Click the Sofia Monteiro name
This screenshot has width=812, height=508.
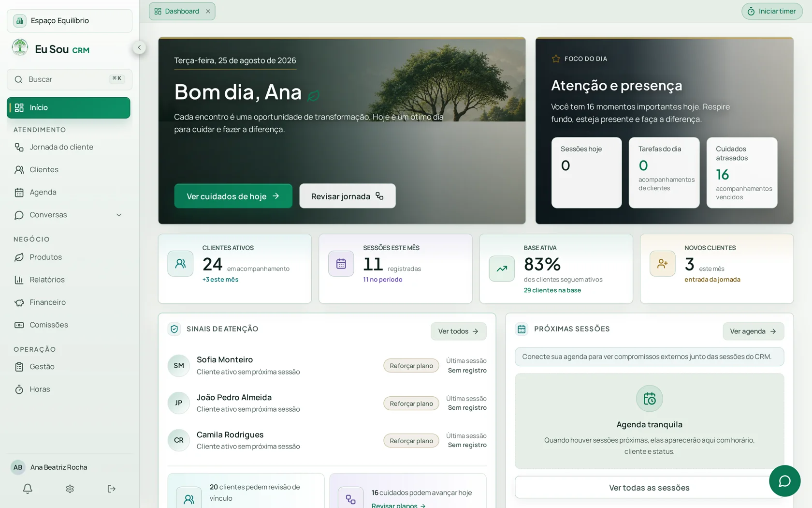tap(225, 360)
